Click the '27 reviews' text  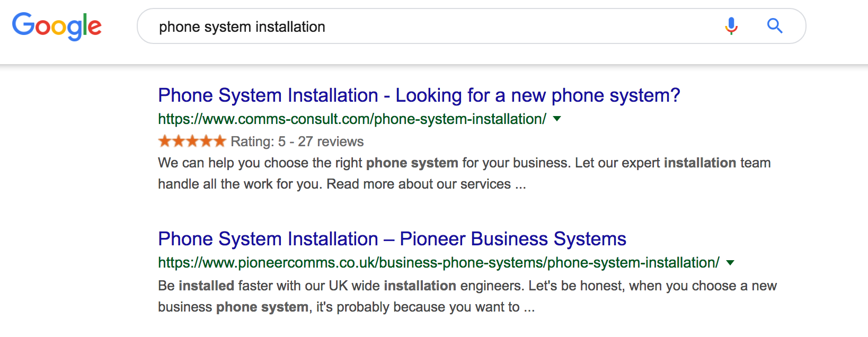click(x=331, y=141)
